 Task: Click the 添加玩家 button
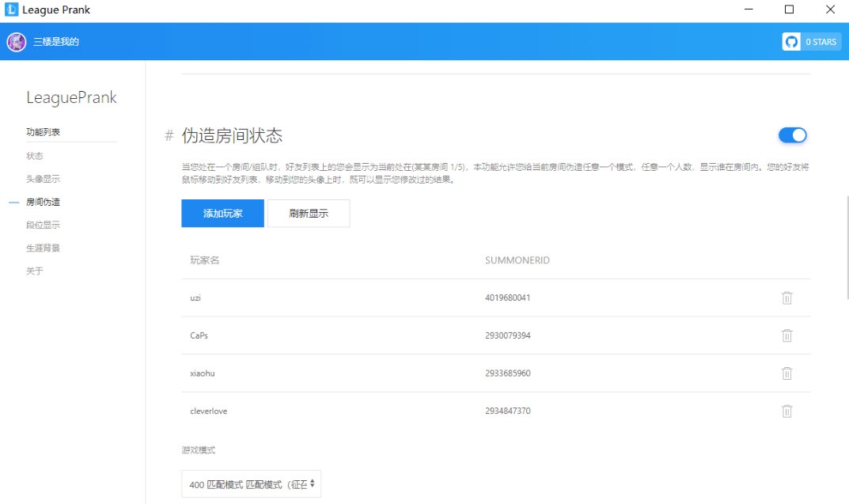[x=222, y=213]
